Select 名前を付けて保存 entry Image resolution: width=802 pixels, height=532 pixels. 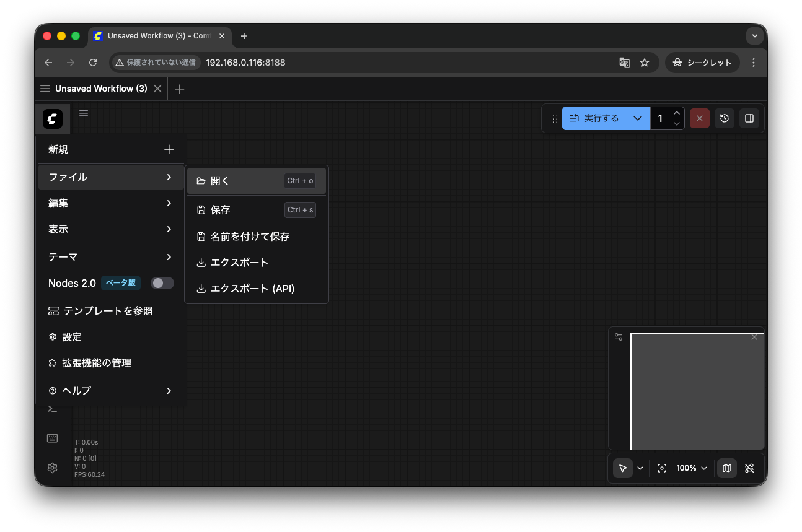tap(257, 237)
